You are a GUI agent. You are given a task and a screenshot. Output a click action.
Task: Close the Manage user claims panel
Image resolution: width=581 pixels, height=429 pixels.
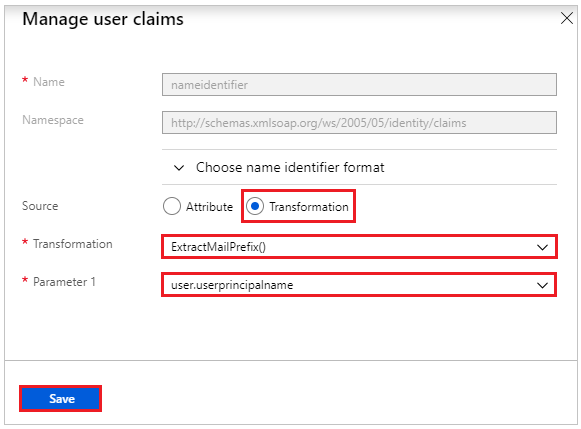click(x=567, y=18)
